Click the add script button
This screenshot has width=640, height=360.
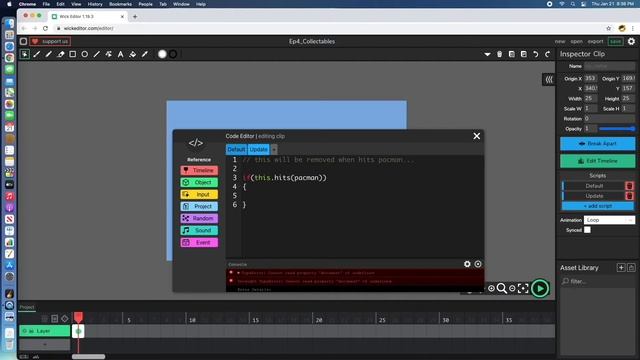click(598, 206)
